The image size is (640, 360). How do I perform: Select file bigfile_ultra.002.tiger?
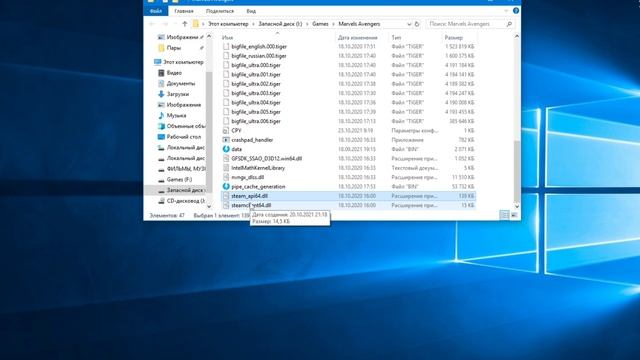[256, 84]
